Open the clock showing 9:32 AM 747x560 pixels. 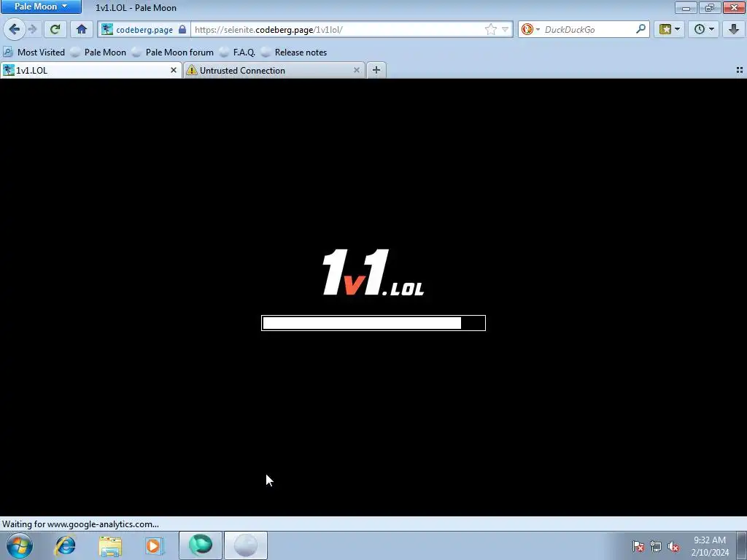(710, 545)
